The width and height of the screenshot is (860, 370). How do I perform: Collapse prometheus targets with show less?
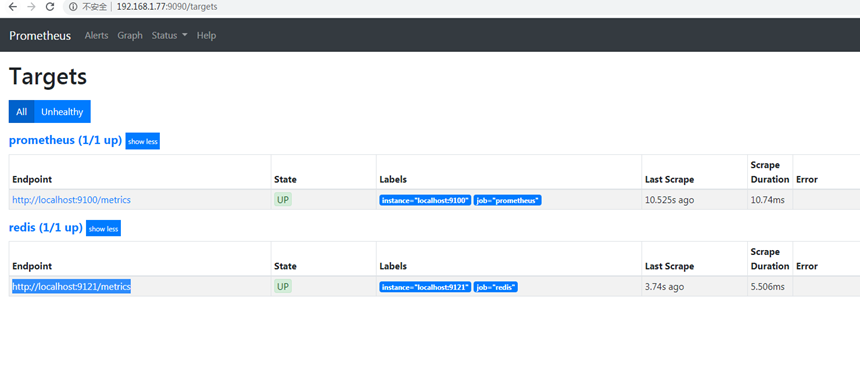143,141
